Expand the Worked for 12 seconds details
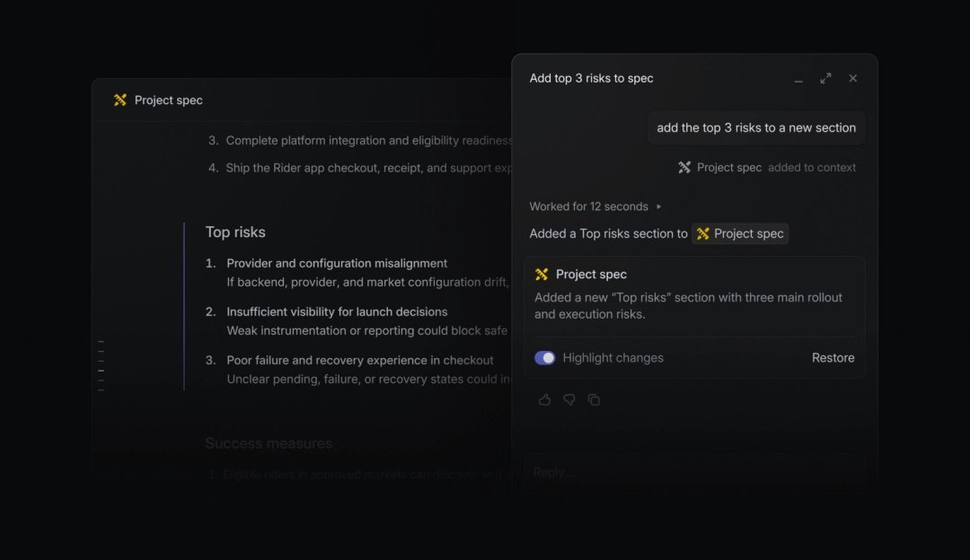 tap(595, 206)
